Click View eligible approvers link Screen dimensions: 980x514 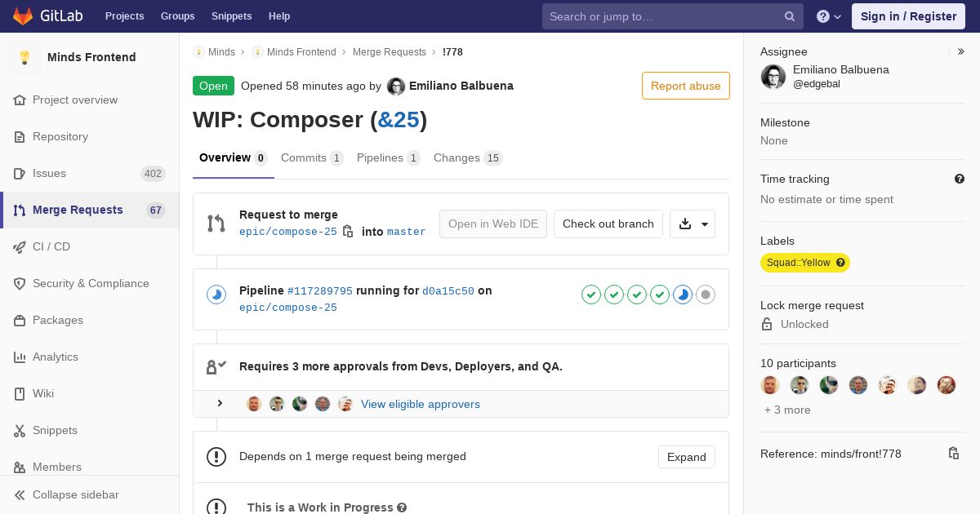click(421, 404)
